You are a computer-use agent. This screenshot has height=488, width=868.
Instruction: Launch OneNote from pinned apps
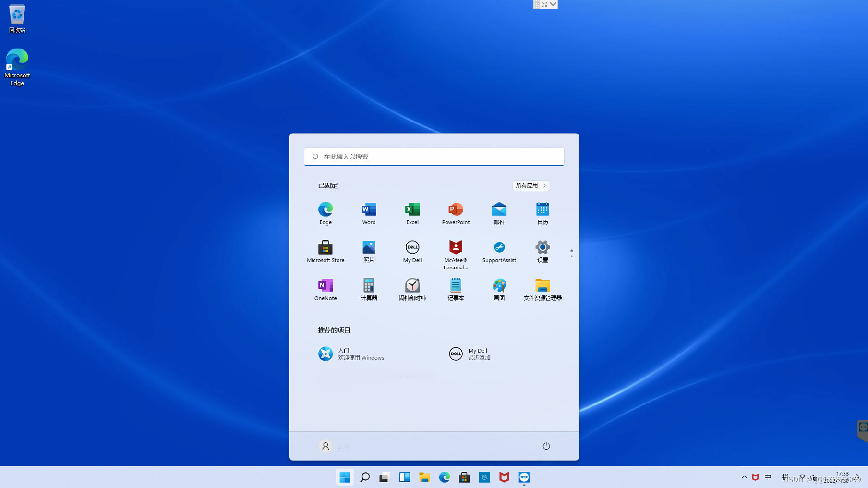pyautogui.click(x=325, y=289)
